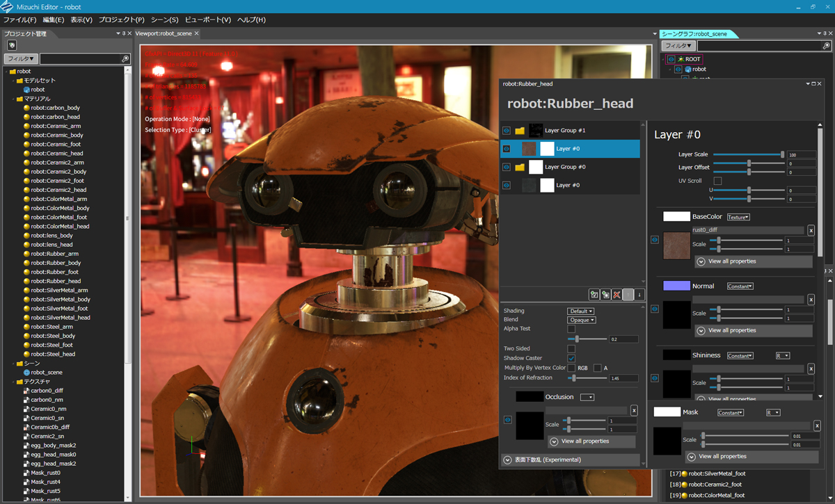The width and height of the screenshot is (835, 504).
Task: Pin the プロジェクト管理 panel
Action: [x=124, y=33]
